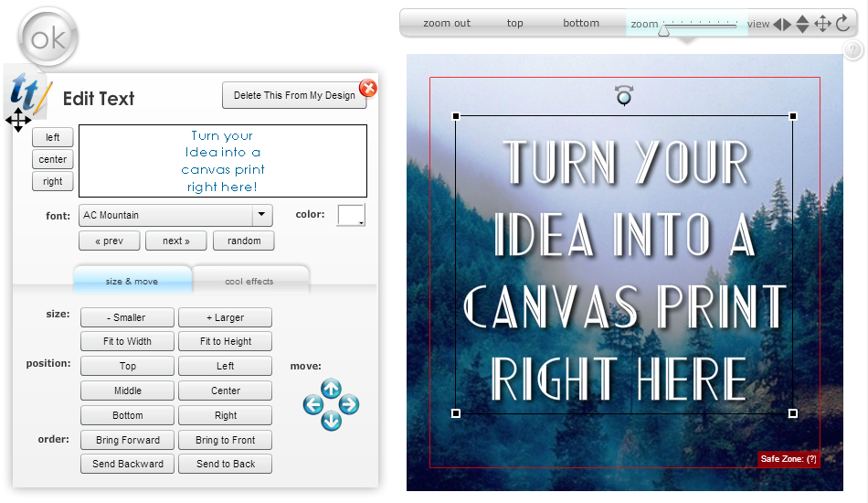This screenshot has height=503, width=868.
Task: Click the view pan left arrow
Action: [x=778, y=24]
